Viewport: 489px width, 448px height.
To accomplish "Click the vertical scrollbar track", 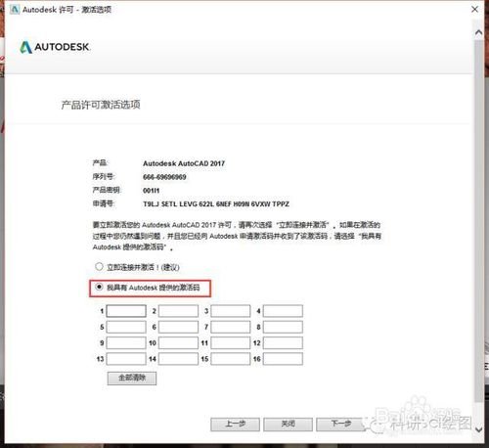I will coord(478,222).
